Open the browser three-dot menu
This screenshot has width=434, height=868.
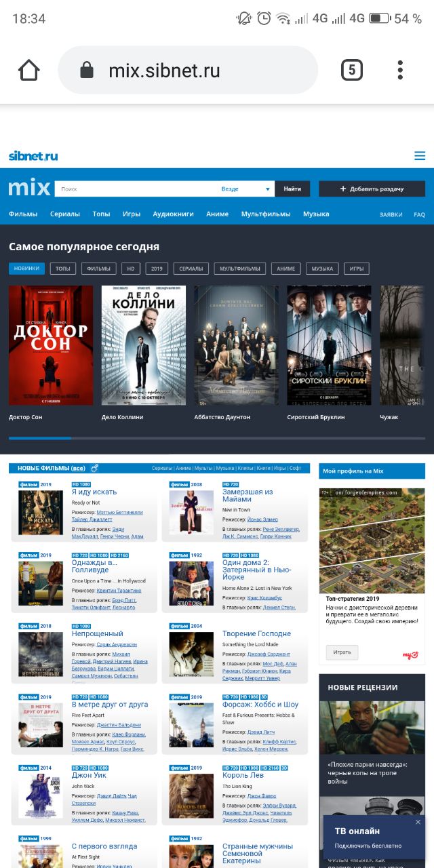[400, 70]
